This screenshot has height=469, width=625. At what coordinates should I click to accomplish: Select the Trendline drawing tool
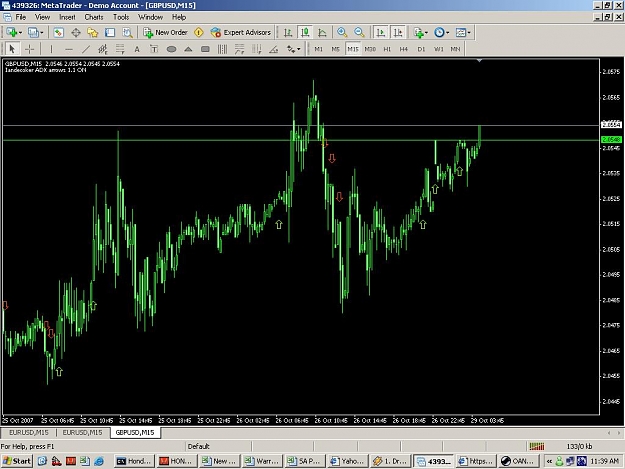point(86,49)
